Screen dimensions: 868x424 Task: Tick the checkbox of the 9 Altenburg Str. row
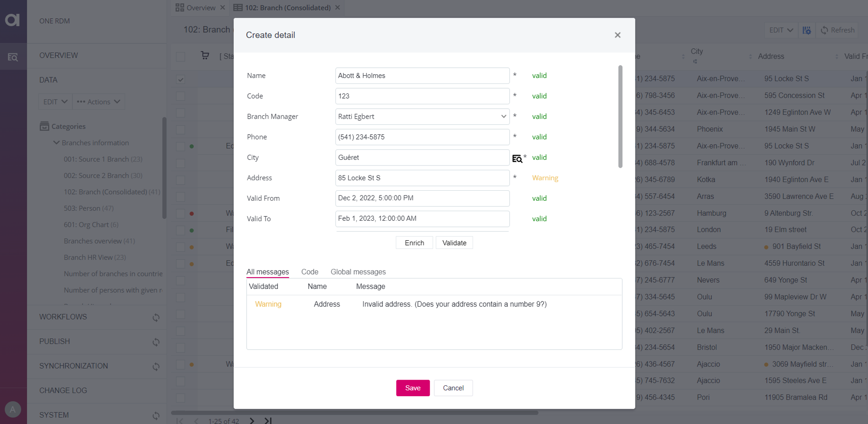(181, 213)
